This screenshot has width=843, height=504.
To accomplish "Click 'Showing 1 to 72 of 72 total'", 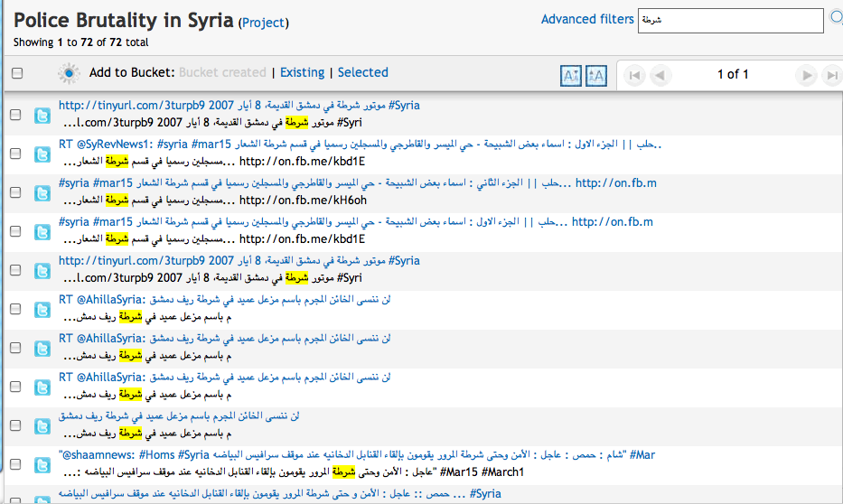I will click(x=80, y=42).
